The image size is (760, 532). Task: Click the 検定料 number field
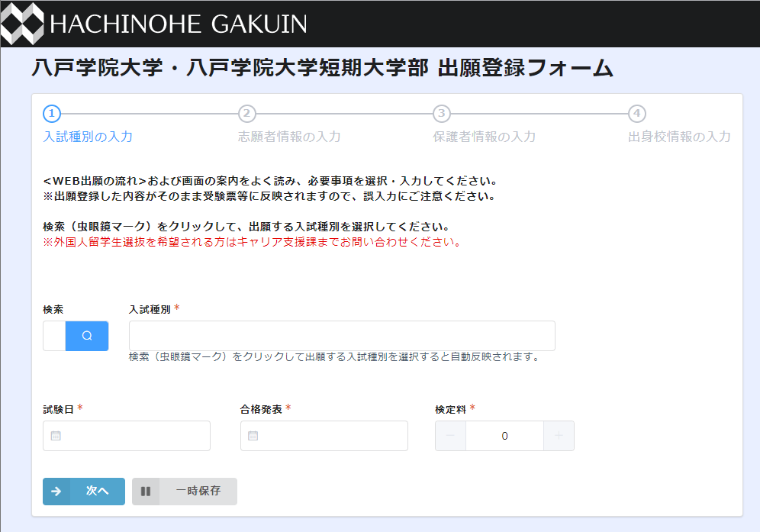[x=504, y=436]
